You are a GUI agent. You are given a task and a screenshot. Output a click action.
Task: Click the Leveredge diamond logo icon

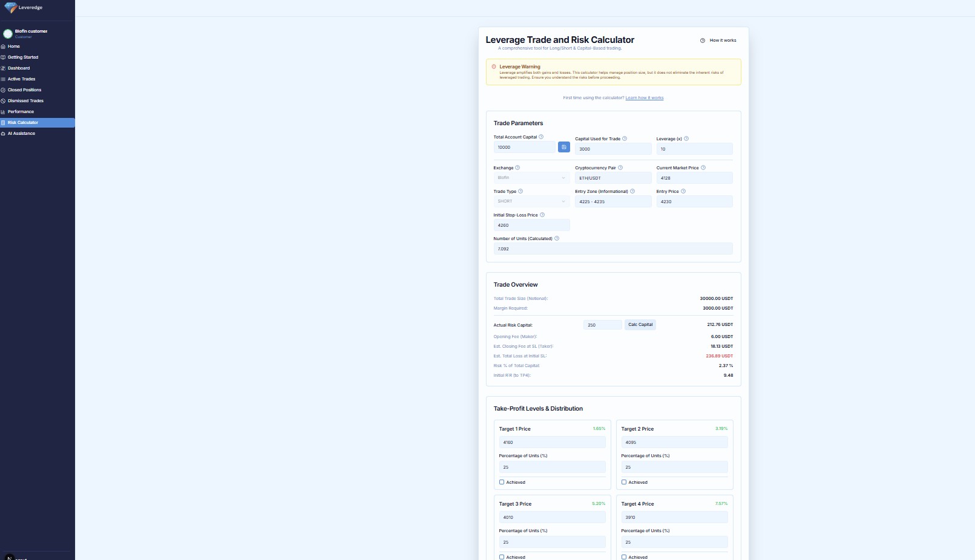coord(12,7)
